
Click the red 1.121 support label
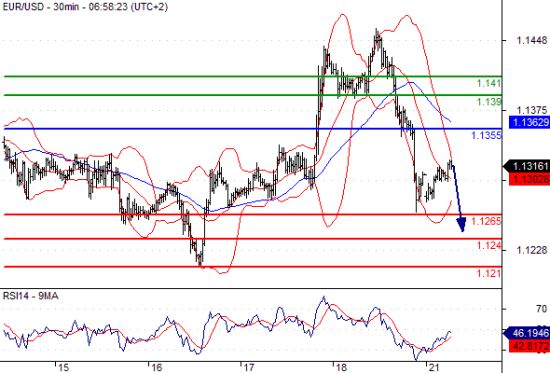coord(489,273)
